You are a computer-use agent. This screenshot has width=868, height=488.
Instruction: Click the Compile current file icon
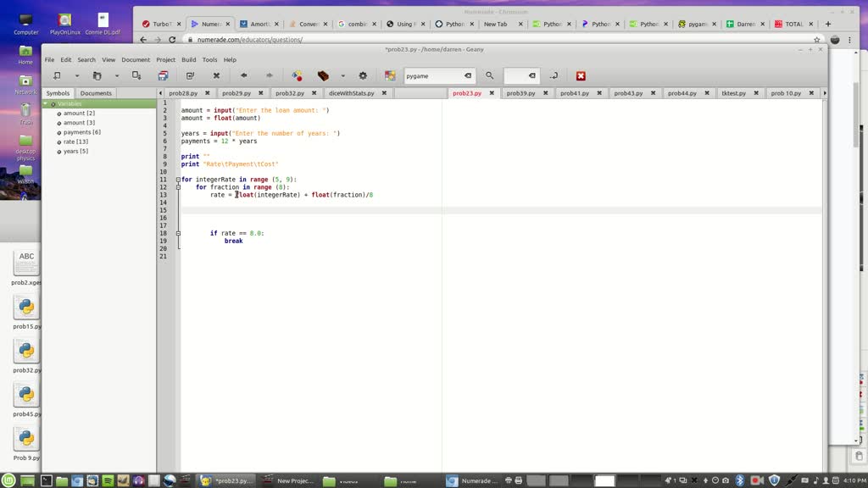coord(297,75)
